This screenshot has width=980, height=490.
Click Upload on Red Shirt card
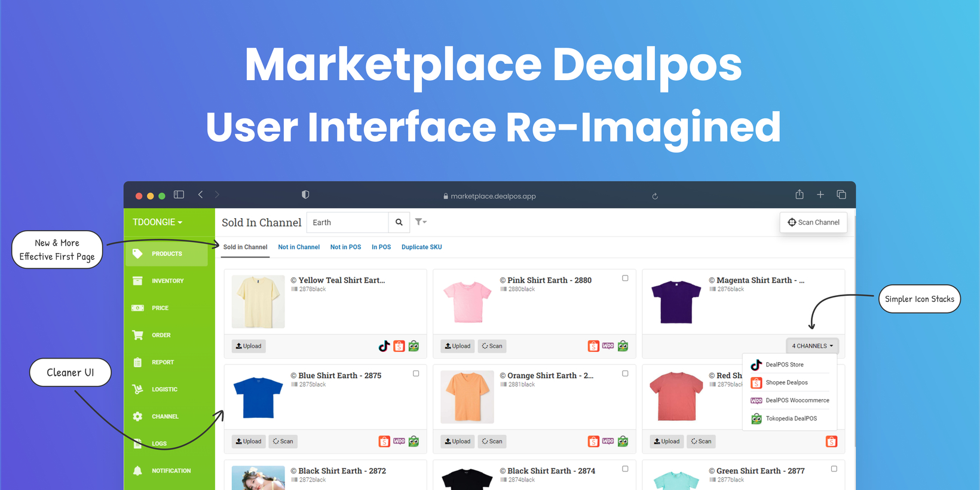(667, 442)
